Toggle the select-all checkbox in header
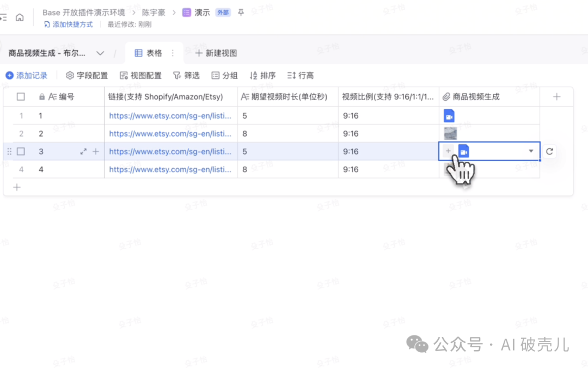 click(21, 97)
